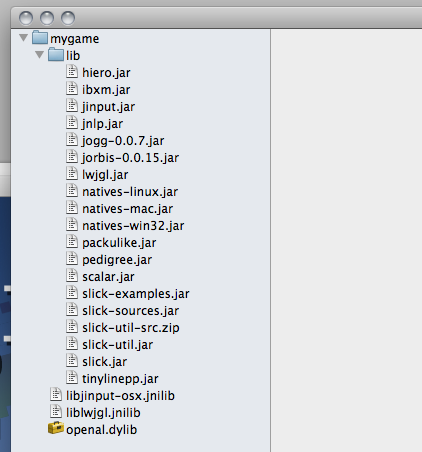The width and height of the screenshot is (422, 452).
Task: Click the empty right-hand detail pane
Action: click(x=346, y=240)
